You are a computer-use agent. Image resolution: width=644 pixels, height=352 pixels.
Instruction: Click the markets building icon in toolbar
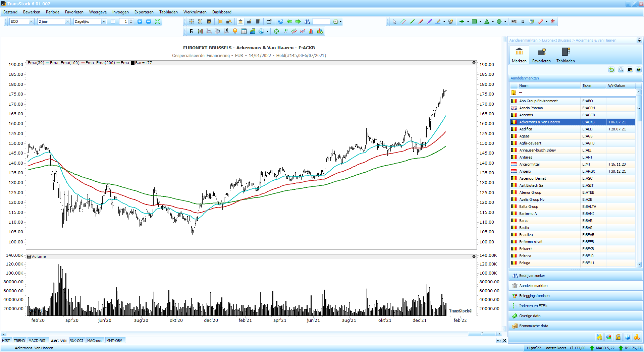pos(240,21)
